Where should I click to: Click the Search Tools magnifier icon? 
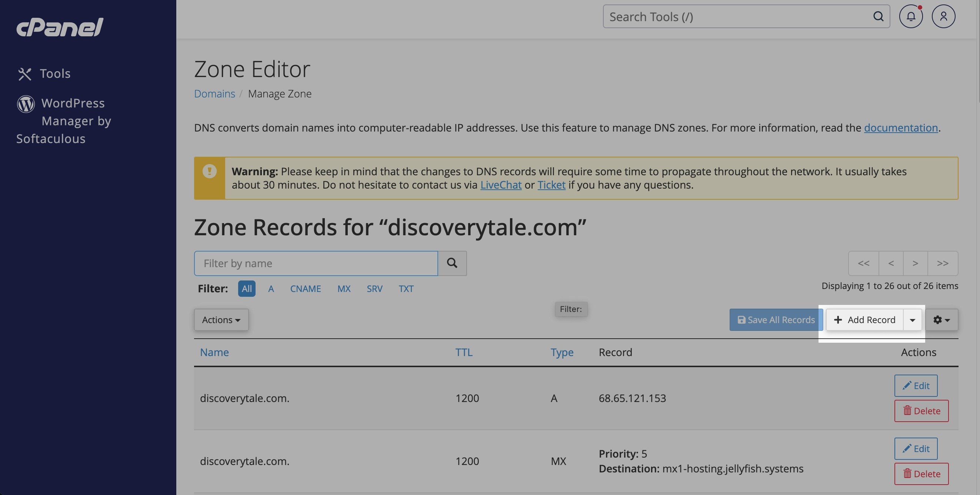(878, 17)
